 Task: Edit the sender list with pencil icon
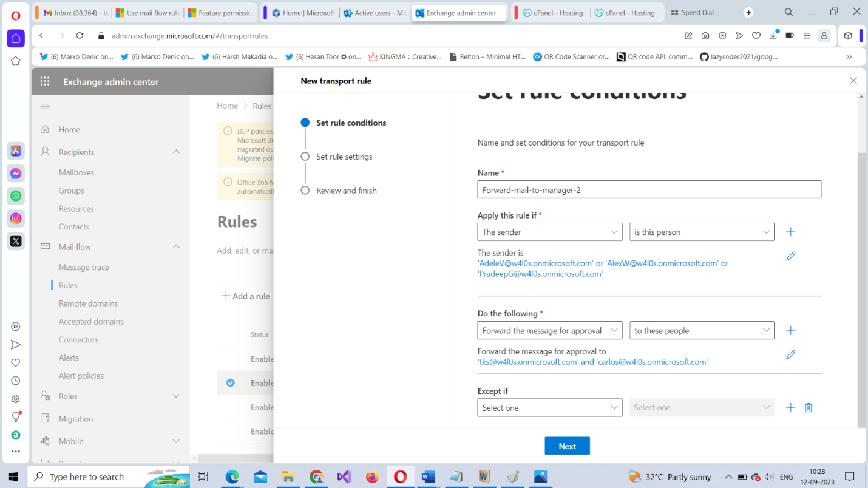(790, 256)
